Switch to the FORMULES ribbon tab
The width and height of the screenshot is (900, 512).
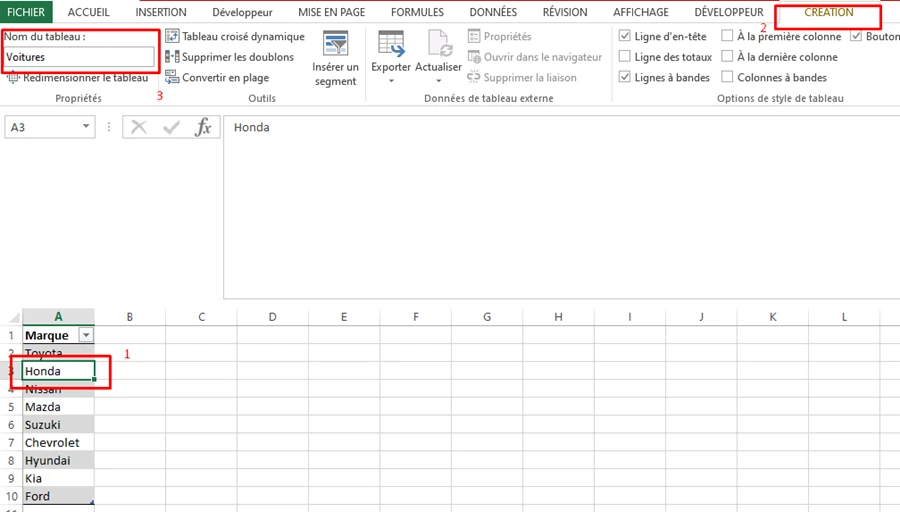click(x=417, y=13)
